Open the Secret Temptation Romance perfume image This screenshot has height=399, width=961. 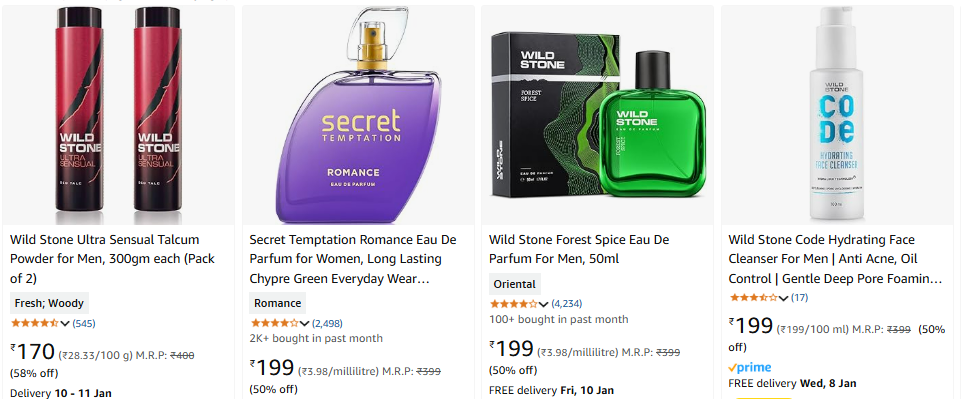click(358, 115)
